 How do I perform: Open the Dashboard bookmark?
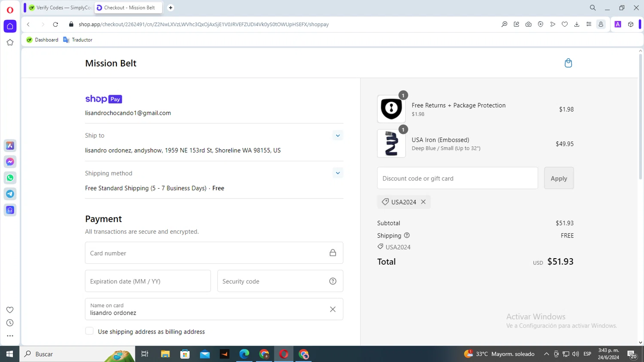(x=43, y=40)
